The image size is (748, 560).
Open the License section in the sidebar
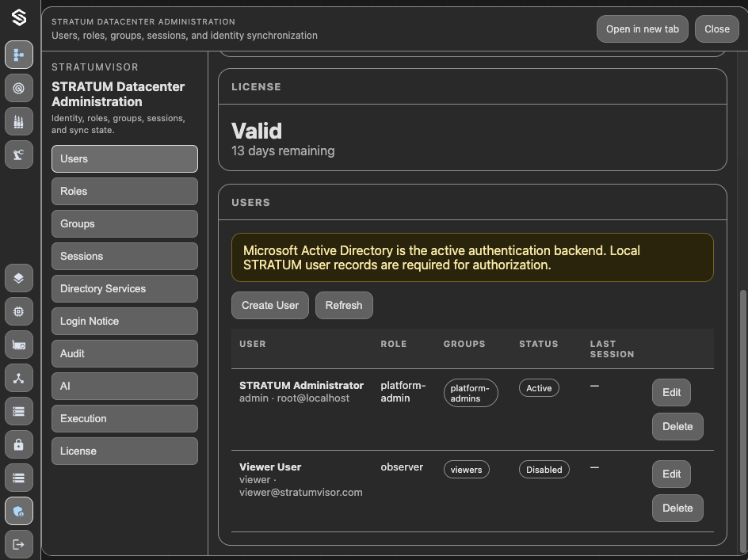124,451
